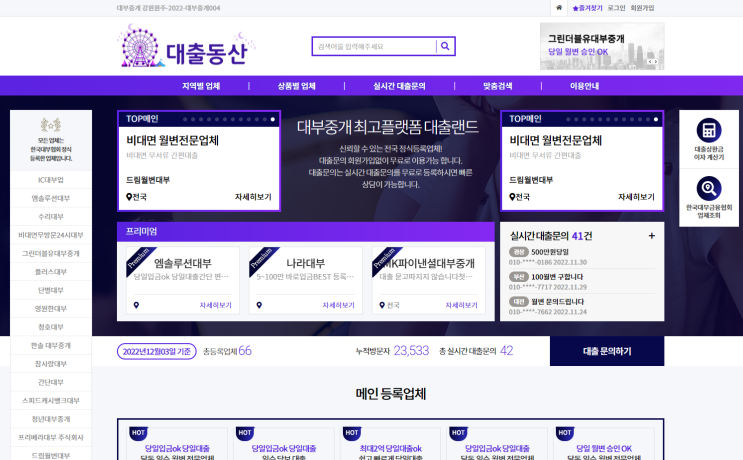Screen dimensions: 743x460
Task: Open the 상품별 업체 menu
Action: tap(297, 86)
